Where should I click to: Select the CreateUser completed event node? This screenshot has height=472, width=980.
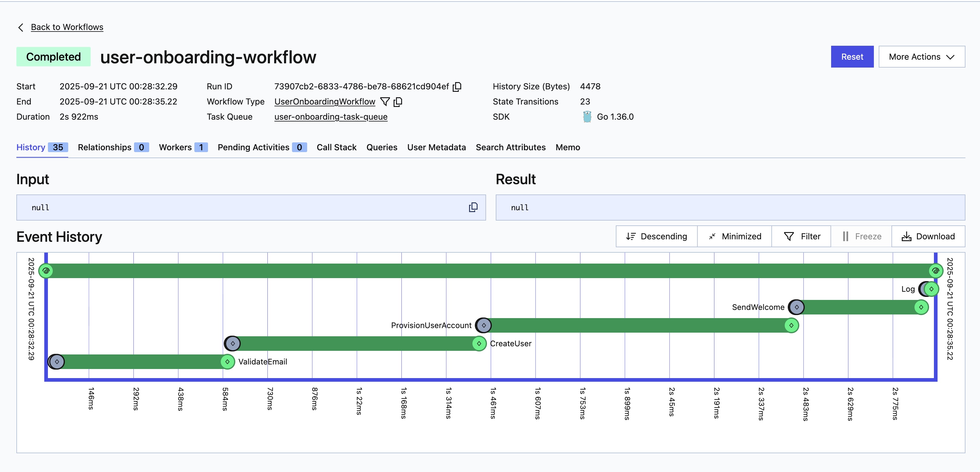pos(479,344)
